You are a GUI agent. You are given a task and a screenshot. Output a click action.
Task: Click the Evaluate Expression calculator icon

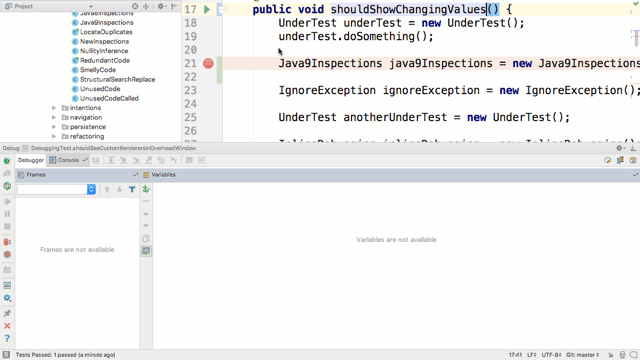[189, 160]
